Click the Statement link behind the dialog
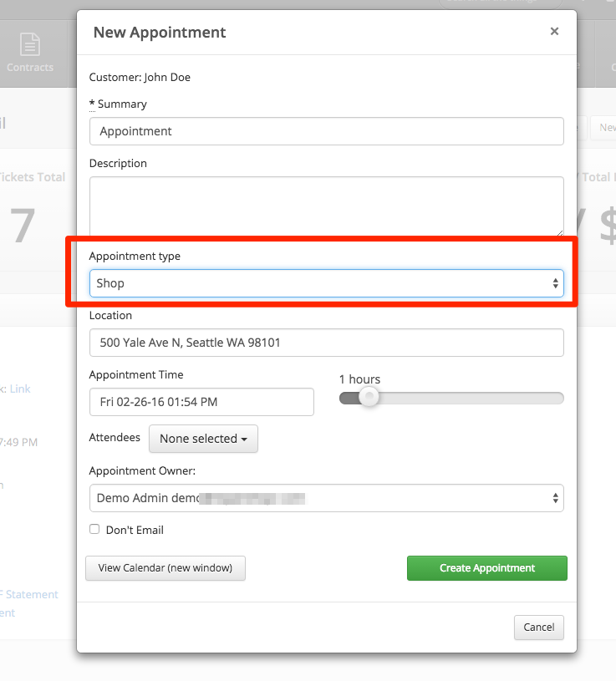The image size is (616, 681). (32, 595)
